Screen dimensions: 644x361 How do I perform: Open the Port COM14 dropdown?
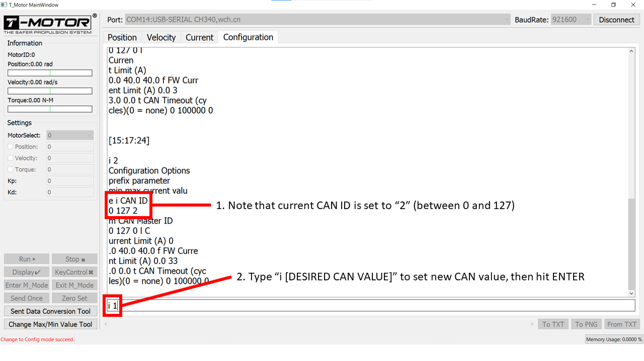tap(317, 20)
